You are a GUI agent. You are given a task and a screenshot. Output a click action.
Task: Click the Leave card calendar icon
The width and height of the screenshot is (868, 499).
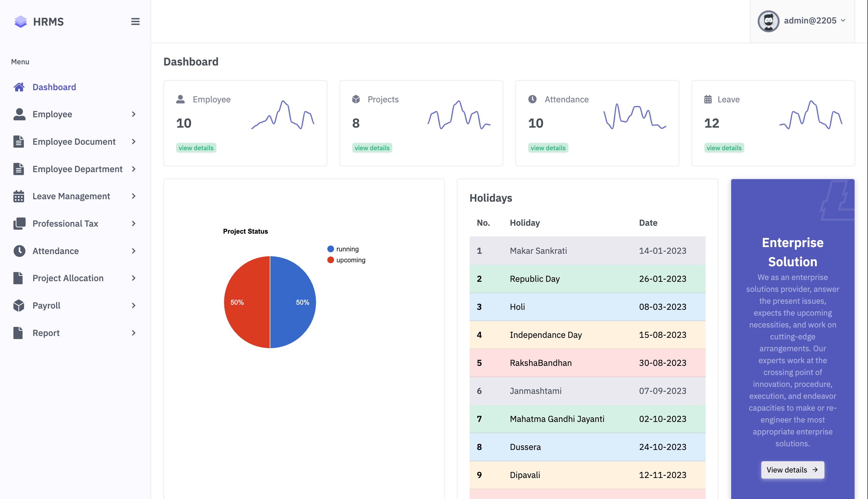click(x=708, y=99)
